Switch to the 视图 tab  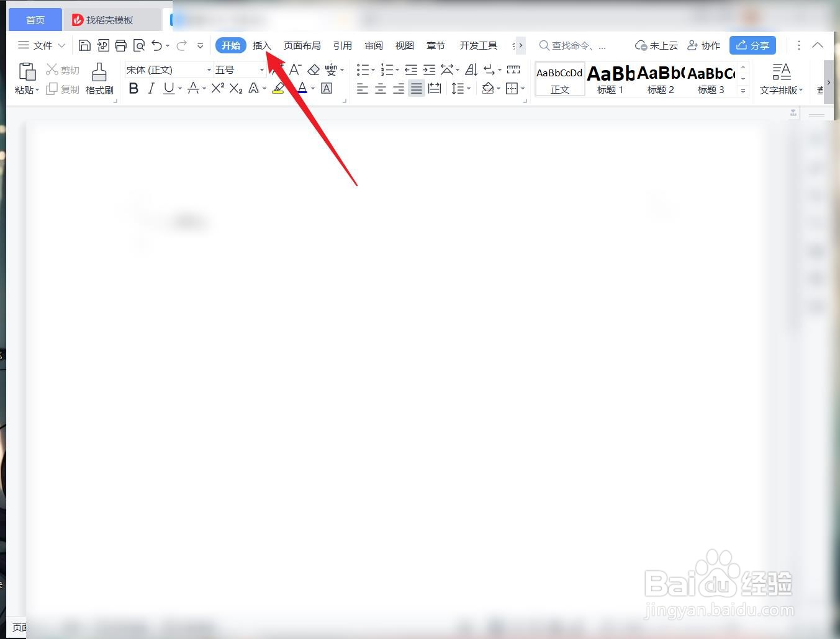click(405, 45)
